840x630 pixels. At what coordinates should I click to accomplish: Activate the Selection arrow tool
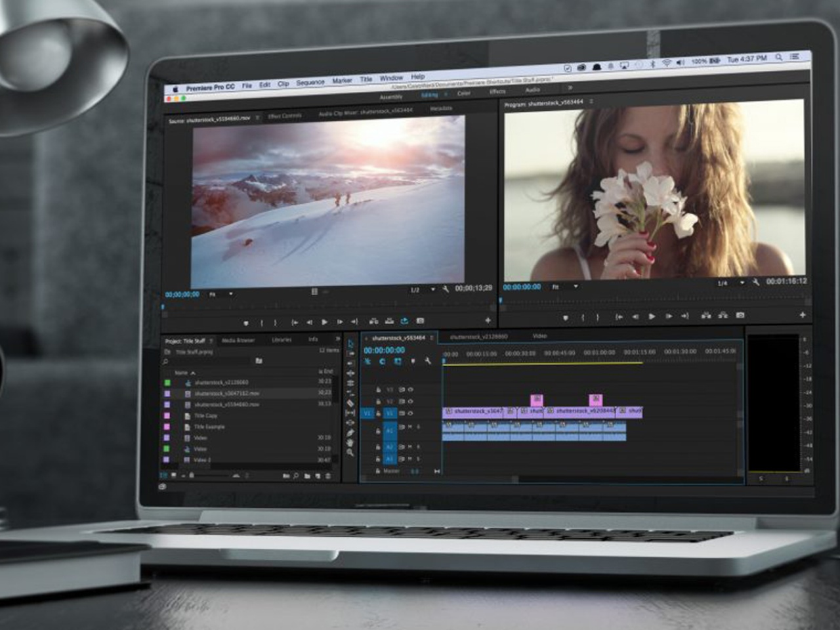point(350,344)
